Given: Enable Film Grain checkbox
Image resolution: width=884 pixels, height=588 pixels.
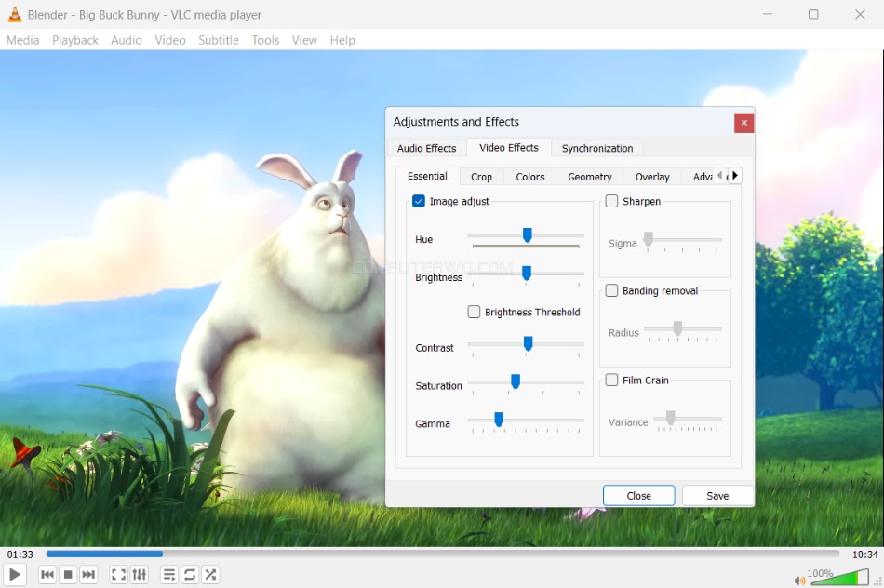Looking at the screenshot, I should pyautogui.click(x=611, y=380).
